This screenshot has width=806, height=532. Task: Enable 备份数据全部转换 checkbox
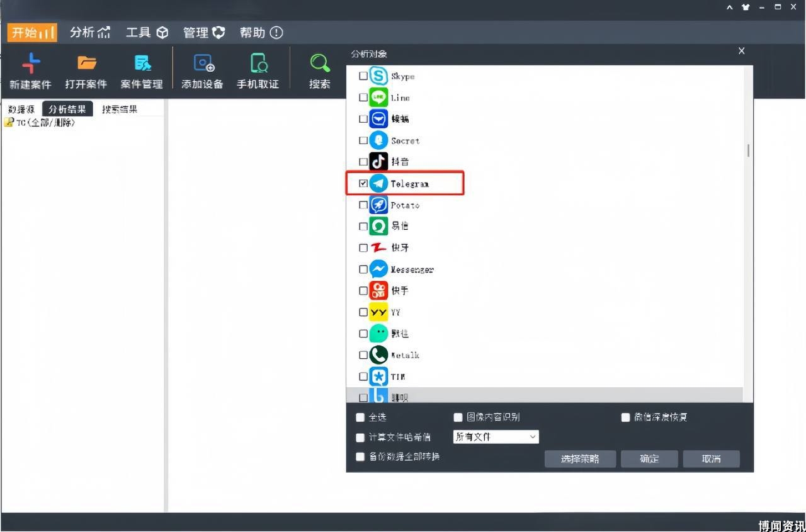pyautogui.click(x=360, y=457)
